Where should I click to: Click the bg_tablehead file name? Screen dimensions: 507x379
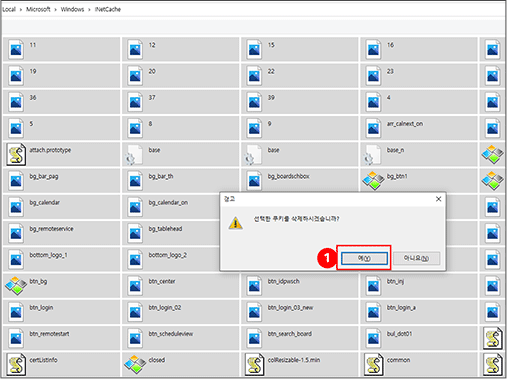[165, 229]
